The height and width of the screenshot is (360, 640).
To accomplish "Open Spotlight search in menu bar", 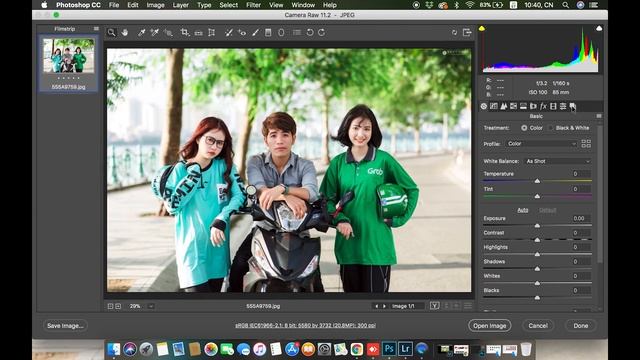I will (565, 5).
